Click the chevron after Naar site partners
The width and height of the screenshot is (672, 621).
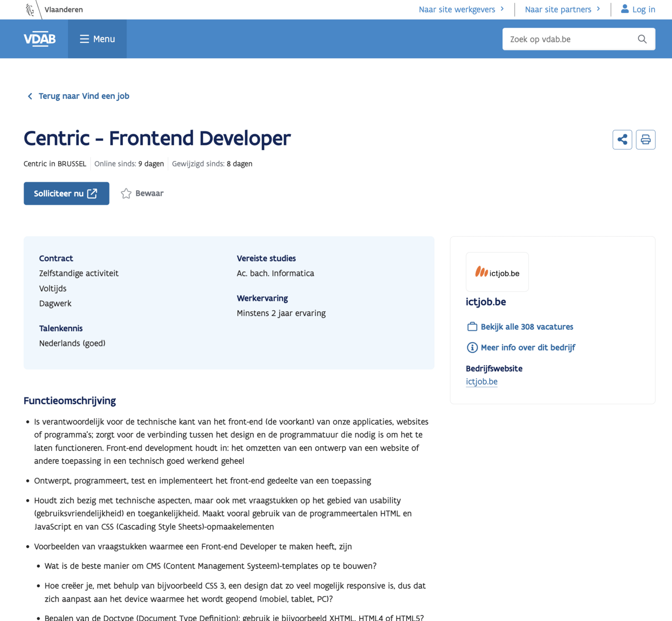(x=598, y=9)
